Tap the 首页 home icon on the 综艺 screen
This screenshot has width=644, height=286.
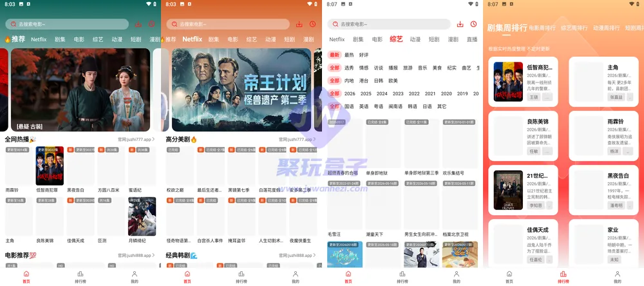point(348,274)
